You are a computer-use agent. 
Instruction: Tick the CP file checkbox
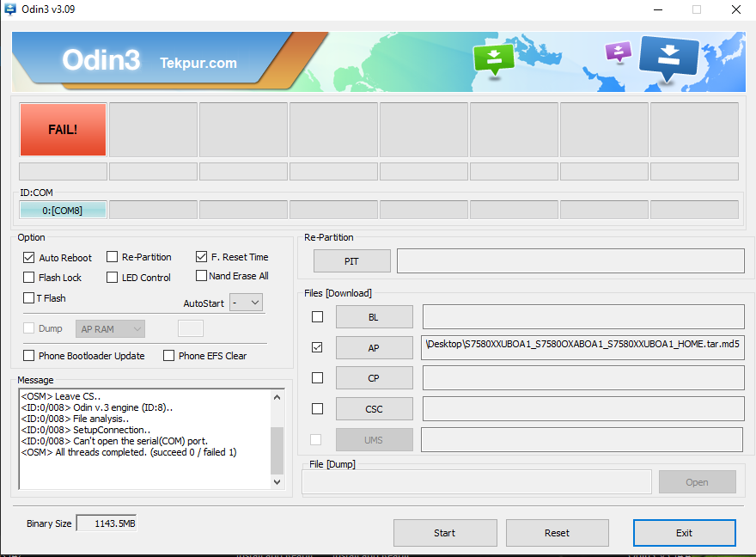[x=317, y=377]
